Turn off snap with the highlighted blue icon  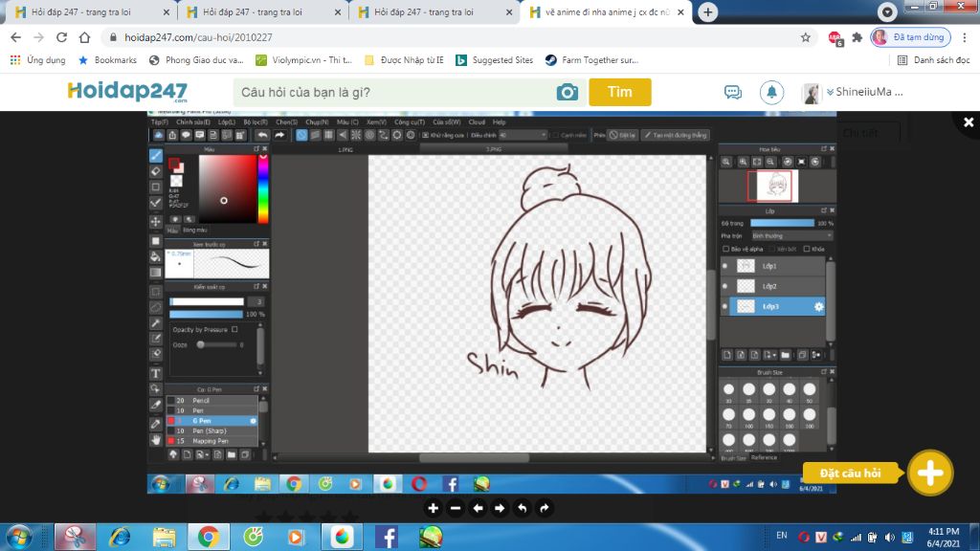point(301,135)
